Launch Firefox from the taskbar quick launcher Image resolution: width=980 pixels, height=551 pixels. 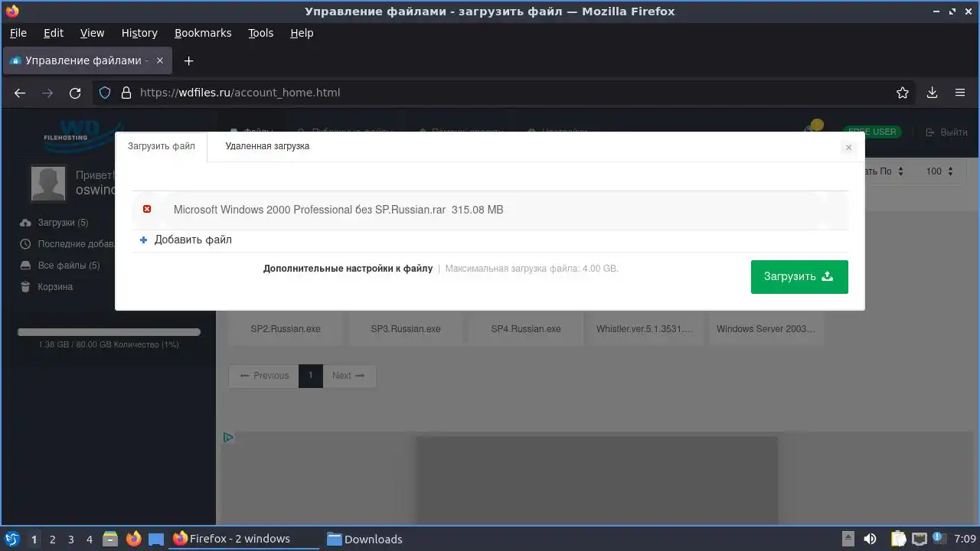(x=133, y=539)
